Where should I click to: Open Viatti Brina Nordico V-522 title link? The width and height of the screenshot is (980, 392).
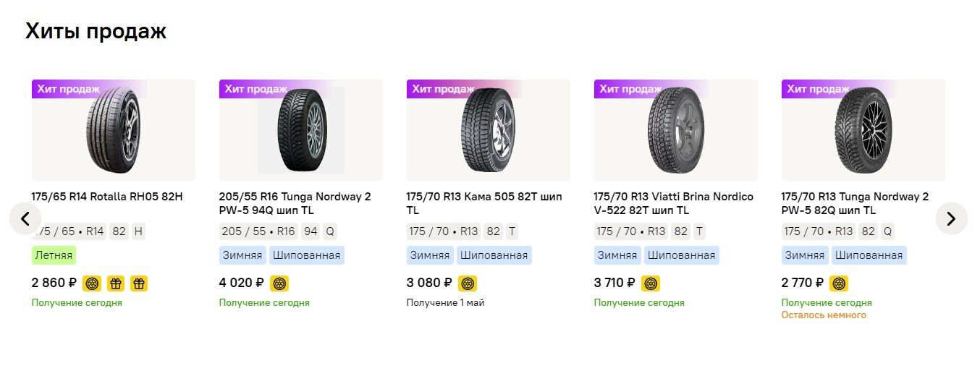pos(673,203)
